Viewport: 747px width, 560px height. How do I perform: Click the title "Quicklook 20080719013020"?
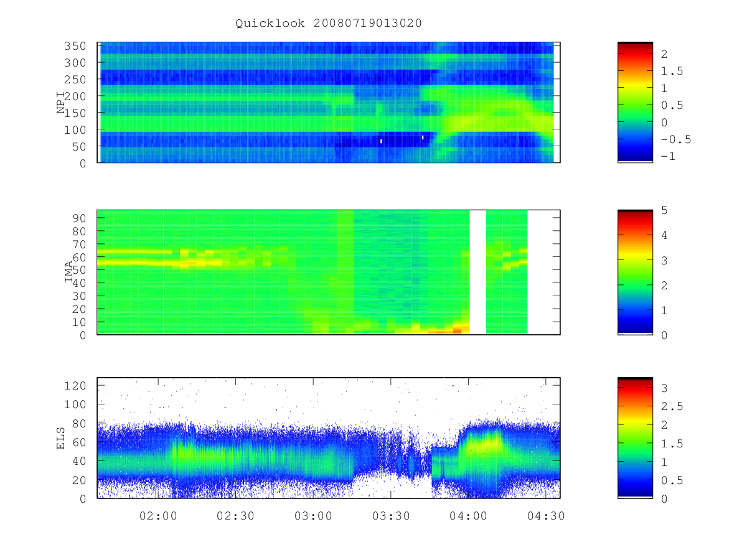pos(329,24)
